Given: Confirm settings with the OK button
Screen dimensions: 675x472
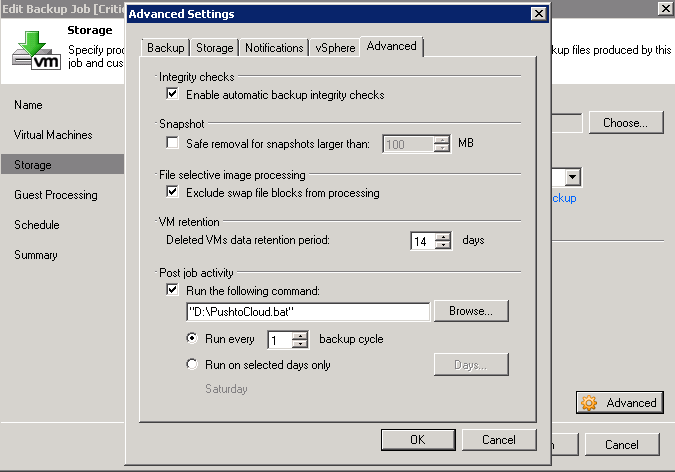Looking at the screenshot, I should [418, 440].
